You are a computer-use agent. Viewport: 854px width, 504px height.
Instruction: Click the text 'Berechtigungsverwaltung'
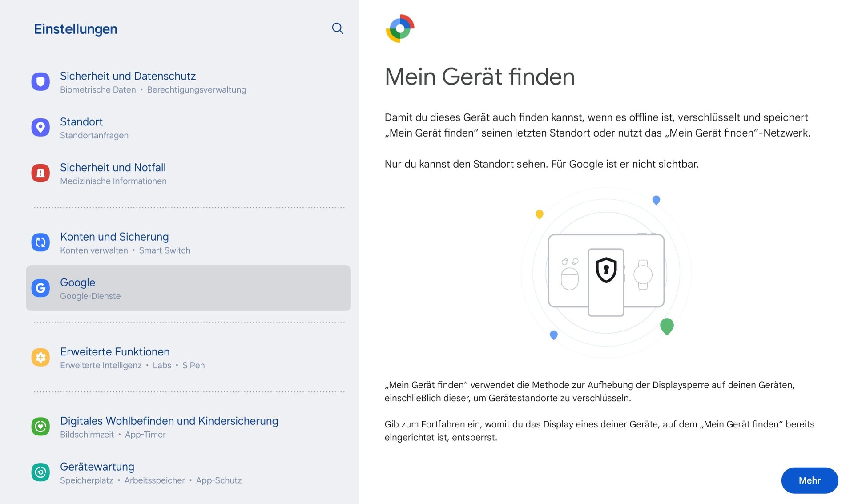(197, 90)
